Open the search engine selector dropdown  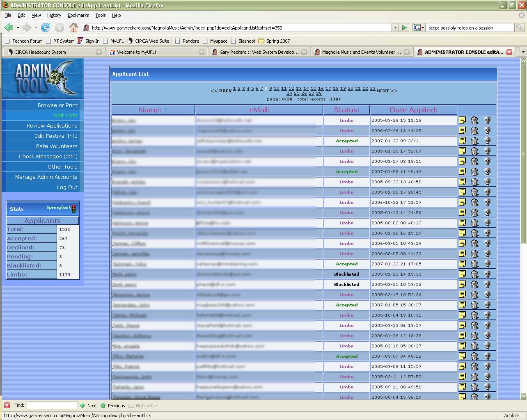click(419, 27)
